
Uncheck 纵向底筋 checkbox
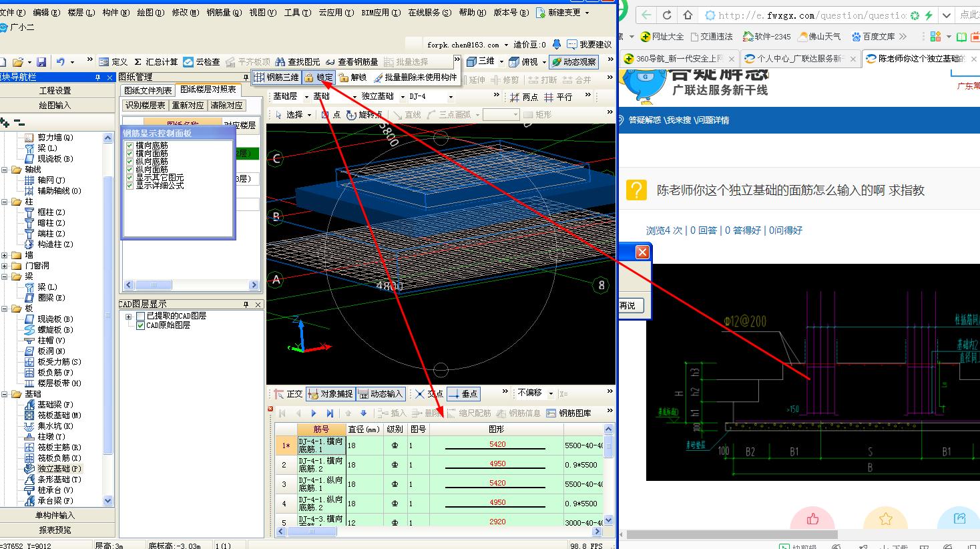point(130,162)
